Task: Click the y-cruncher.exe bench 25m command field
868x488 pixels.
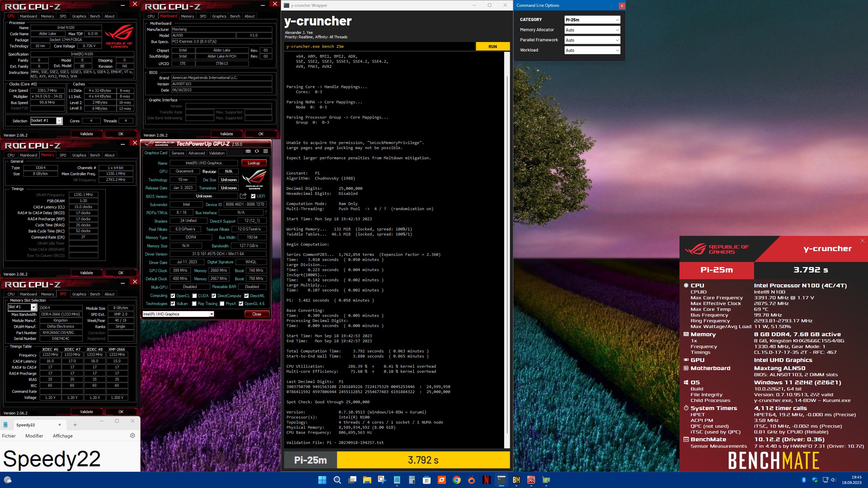Action: tap(379, 46)
